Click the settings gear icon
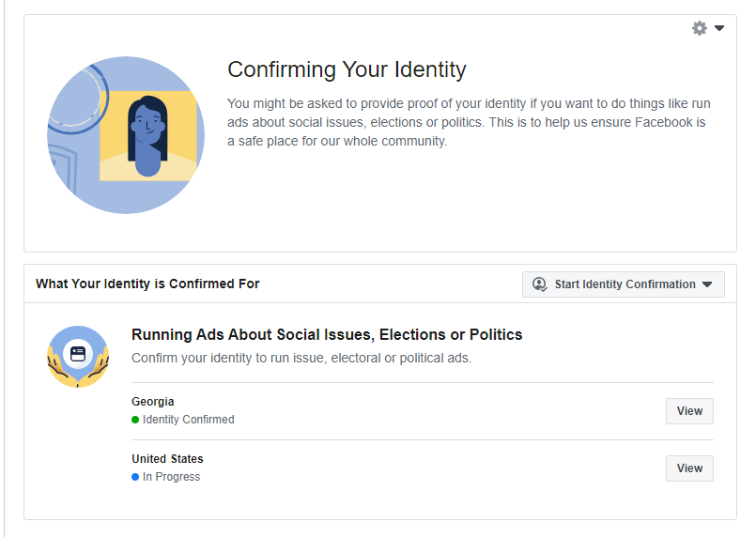 pyautogui.click(x=700, y=28)
